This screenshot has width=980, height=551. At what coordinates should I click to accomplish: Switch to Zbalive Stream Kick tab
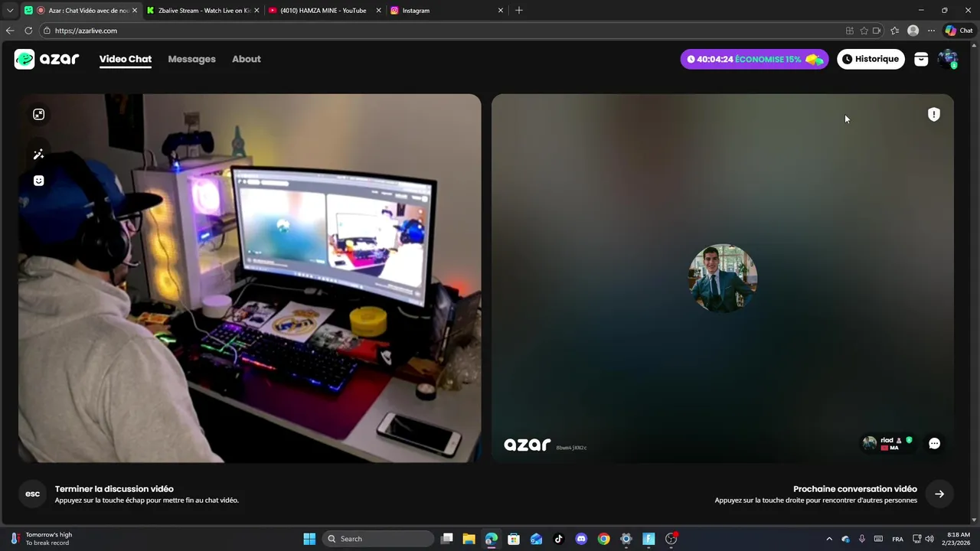click(x=203, y=11)
